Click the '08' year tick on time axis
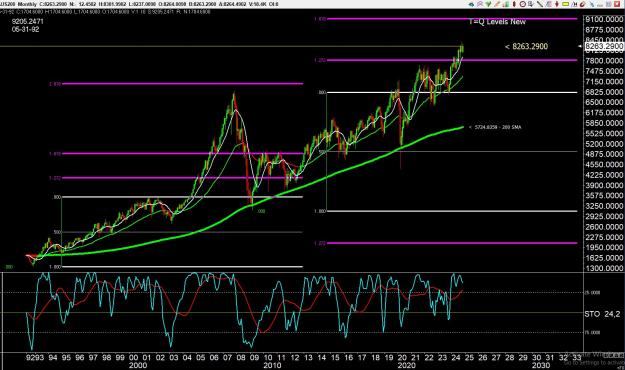 coord(241,358)
